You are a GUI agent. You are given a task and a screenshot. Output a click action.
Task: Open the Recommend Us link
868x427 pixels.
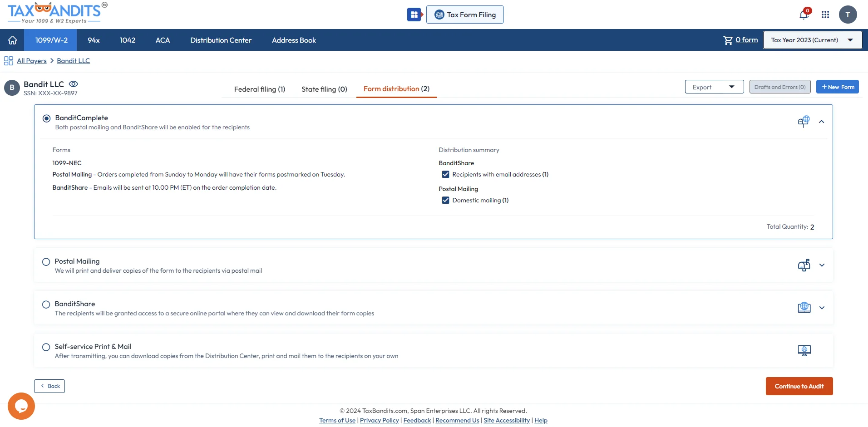[x=457, y=420]
